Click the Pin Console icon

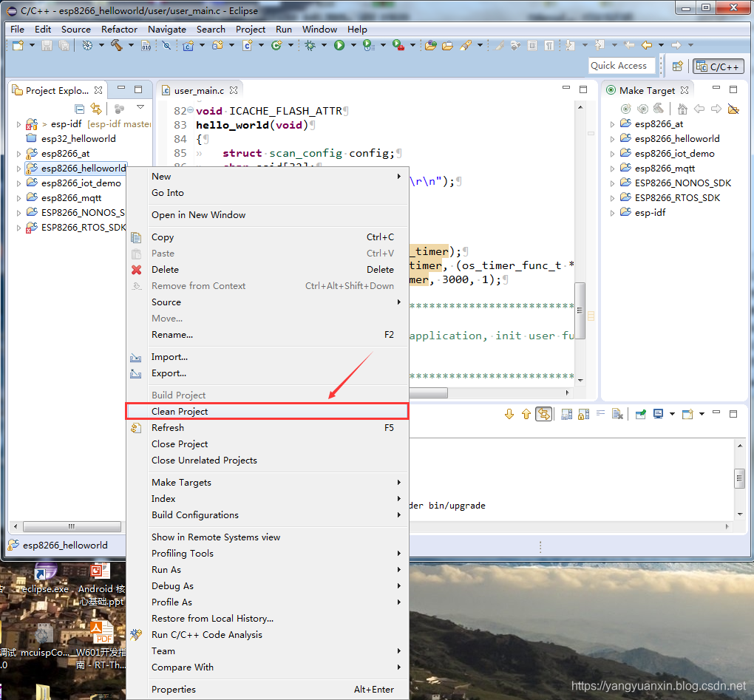point(640,414)
